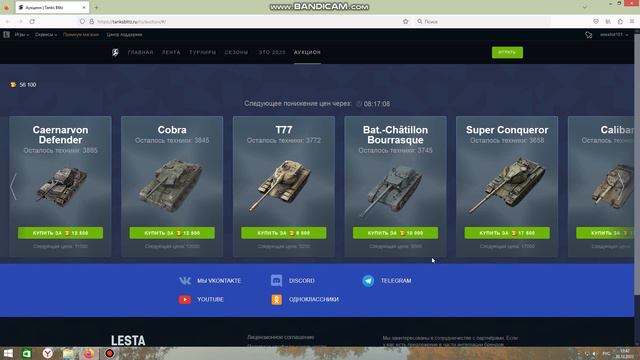Viewport: 640px width, 360px height.
Task: Reload the page with the refresh icon
Action: click(32, 22)
